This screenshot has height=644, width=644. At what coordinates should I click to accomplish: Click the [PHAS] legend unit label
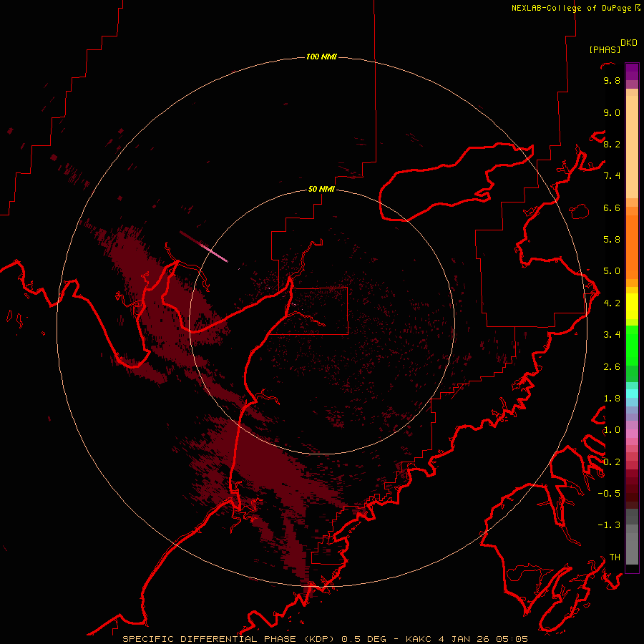point(605,49)
